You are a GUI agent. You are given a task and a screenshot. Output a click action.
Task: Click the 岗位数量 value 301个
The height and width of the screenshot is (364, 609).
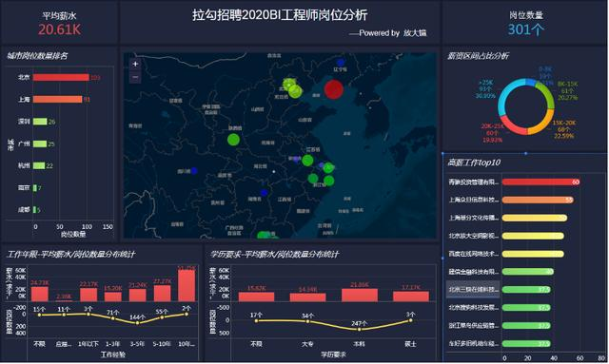526,29
